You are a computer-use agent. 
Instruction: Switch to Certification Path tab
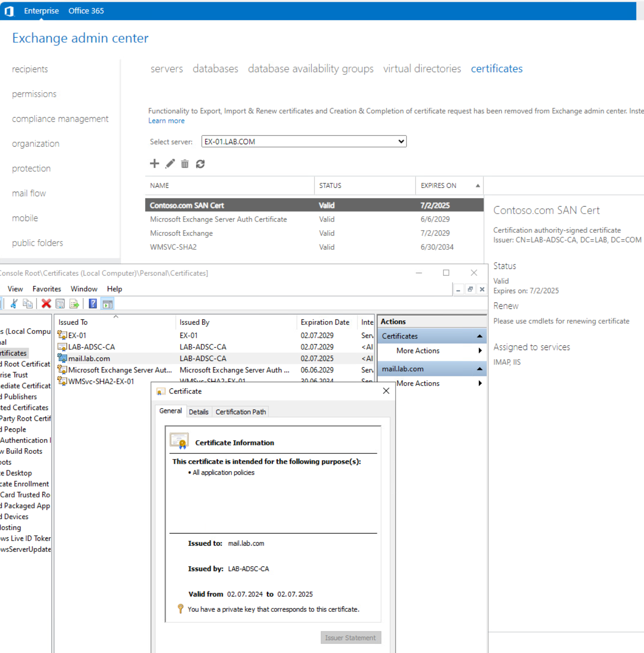pos(241,412)
